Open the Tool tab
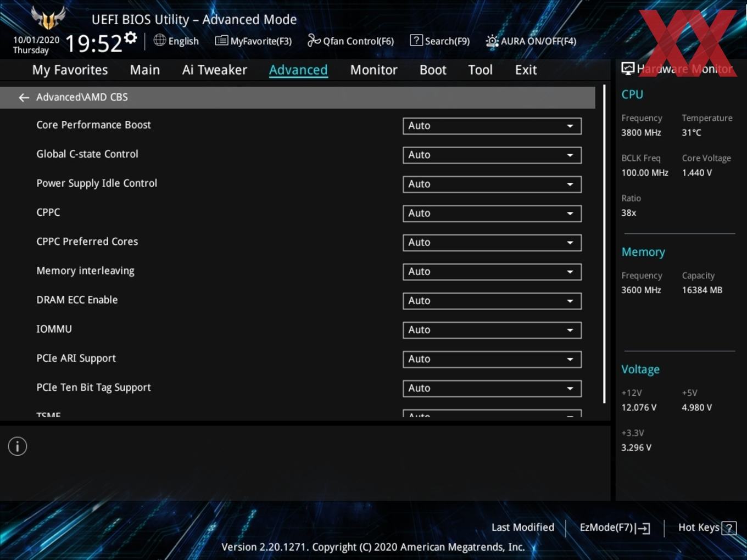Screen dimensions: 747x560 point(481,70)
